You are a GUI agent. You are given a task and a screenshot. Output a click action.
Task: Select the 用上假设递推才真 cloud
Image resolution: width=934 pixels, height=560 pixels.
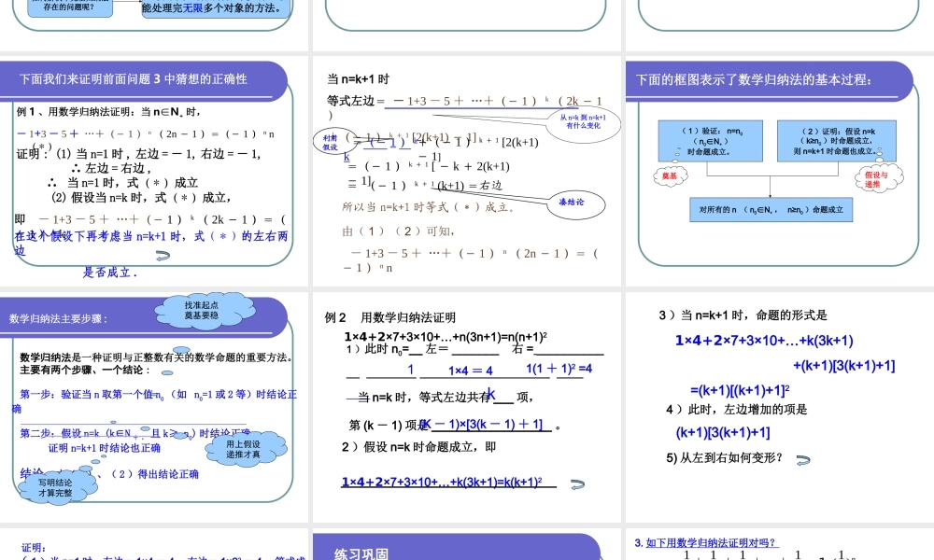(246, 449)
